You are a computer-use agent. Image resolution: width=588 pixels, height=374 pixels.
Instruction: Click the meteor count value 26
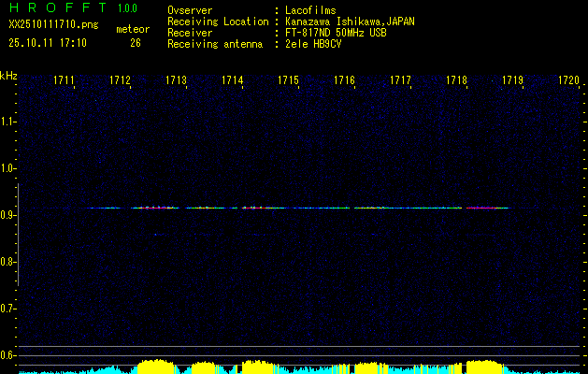[x=136, y=43]
